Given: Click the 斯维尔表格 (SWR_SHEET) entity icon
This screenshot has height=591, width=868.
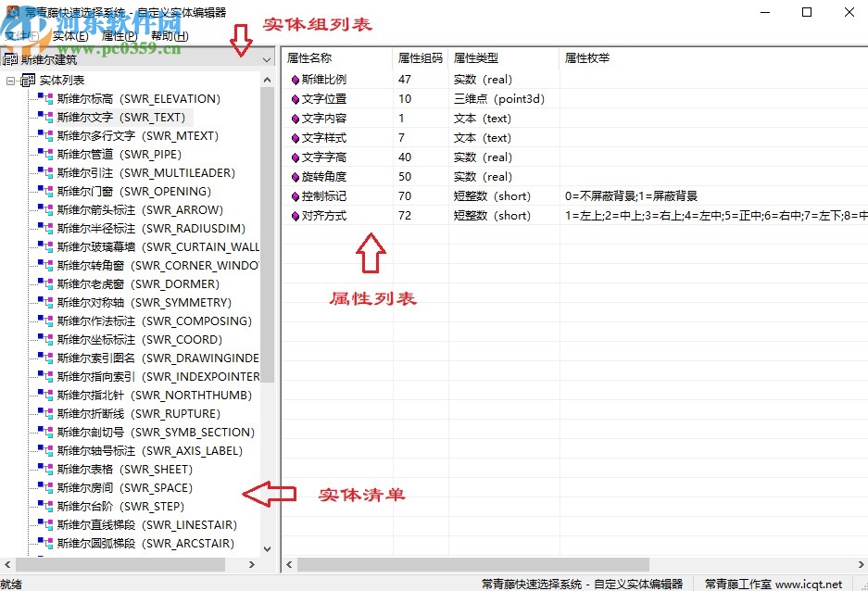Looking at the screenshot, I should click(44, 469).
